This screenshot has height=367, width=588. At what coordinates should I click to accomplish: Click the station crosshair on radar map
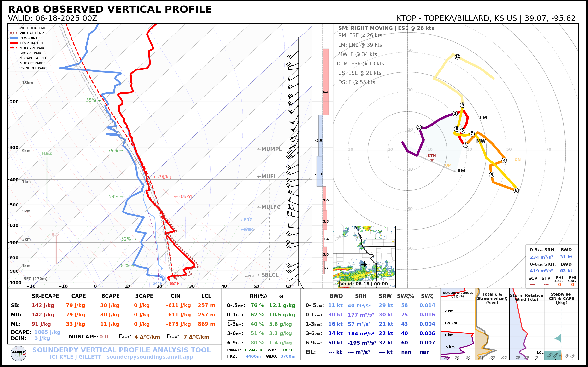click(x=364, y=264)
